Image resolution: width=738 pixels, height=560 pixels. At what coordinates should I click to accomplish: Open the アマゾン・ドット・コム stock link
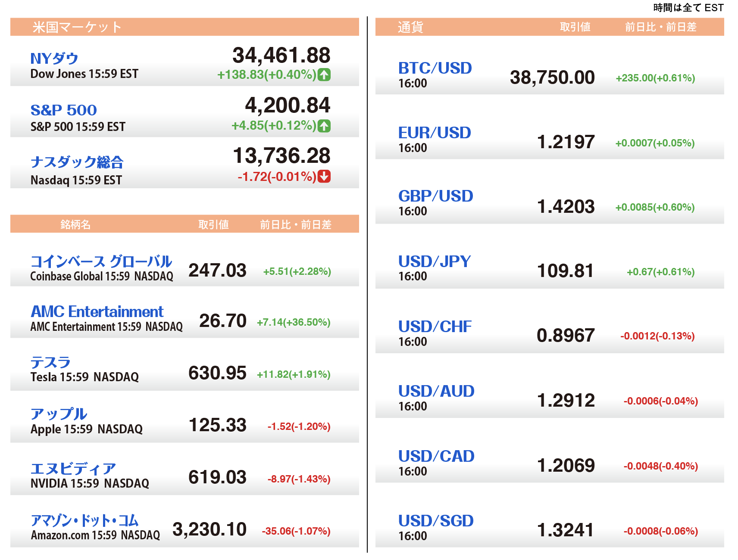coord(84,520)
